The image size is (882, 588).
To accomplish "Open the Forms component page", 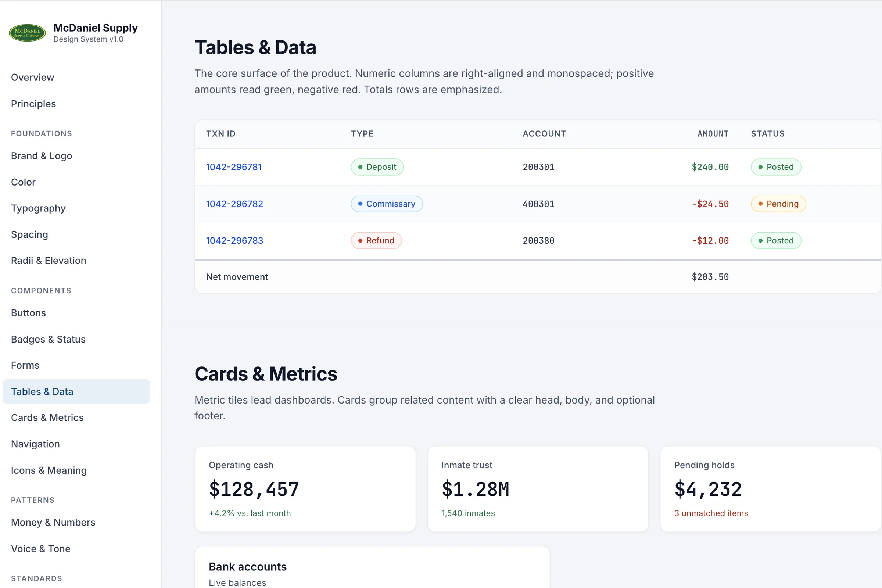I will pos(25,365).
